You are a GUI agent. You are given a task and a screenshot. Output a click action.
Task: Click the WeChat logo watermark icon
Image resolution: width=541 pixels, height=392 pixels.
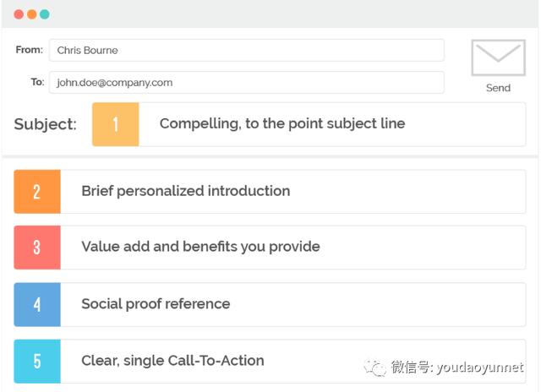tap(375, 367)
